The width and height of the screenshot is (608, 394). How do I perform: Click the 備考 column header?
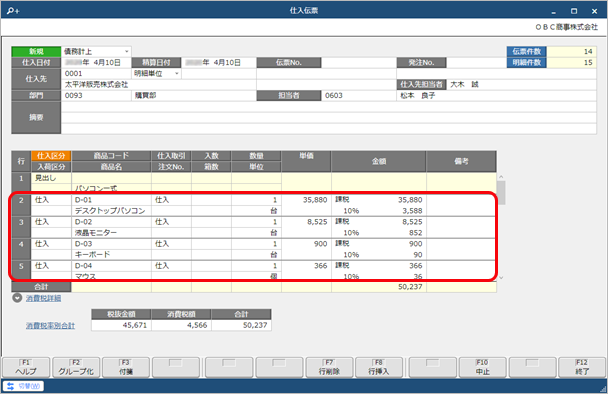(x=461, y=161)
